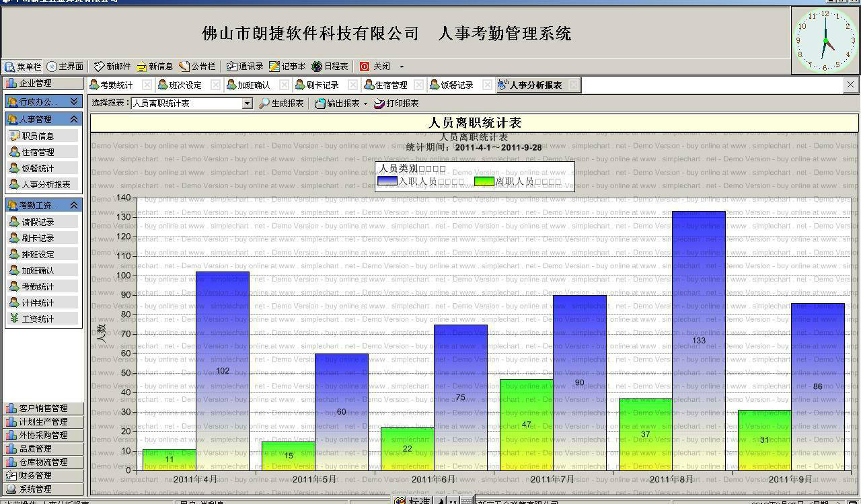Compose a 新邮件 new mail
This screenshot has height=504, width=861.
click(112, 67)
